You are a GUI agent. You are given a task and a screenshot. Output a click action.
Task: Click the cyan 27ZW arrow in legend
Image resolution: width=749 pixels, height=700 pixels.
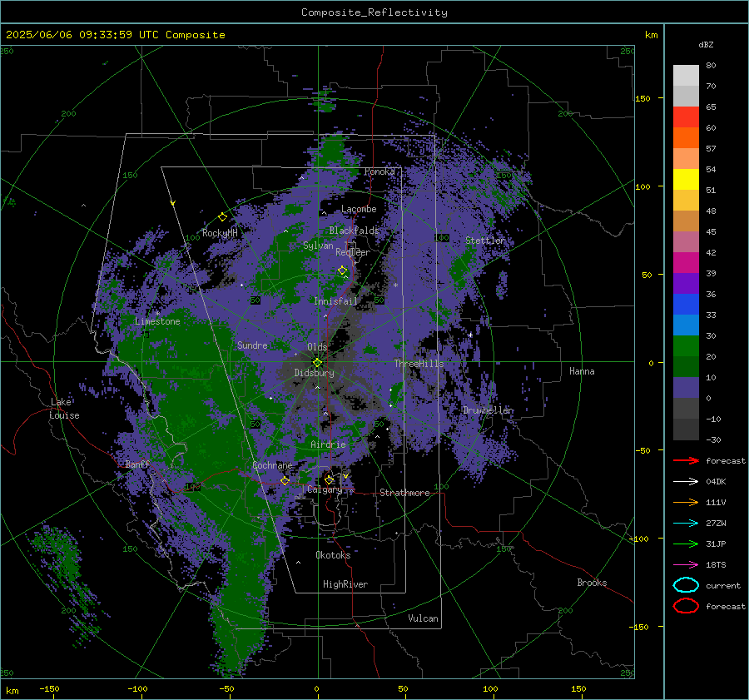point(686,524)
